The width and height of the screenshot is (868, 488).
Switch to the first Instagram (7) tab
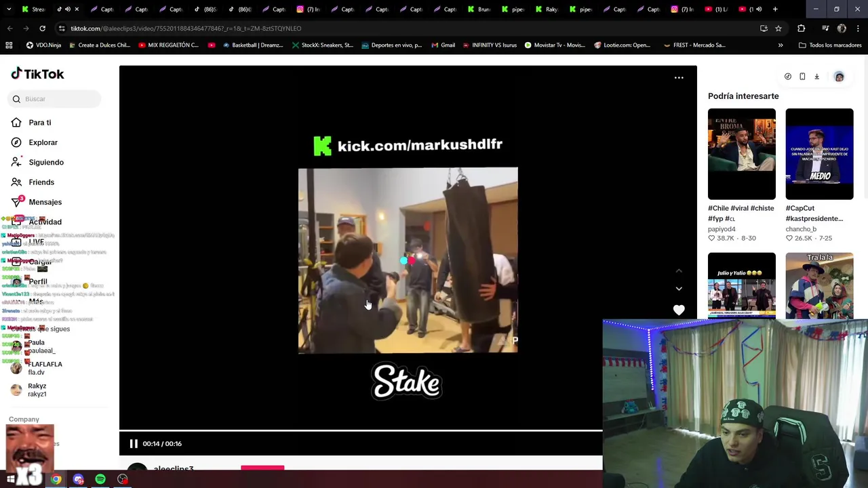(309, 9)
